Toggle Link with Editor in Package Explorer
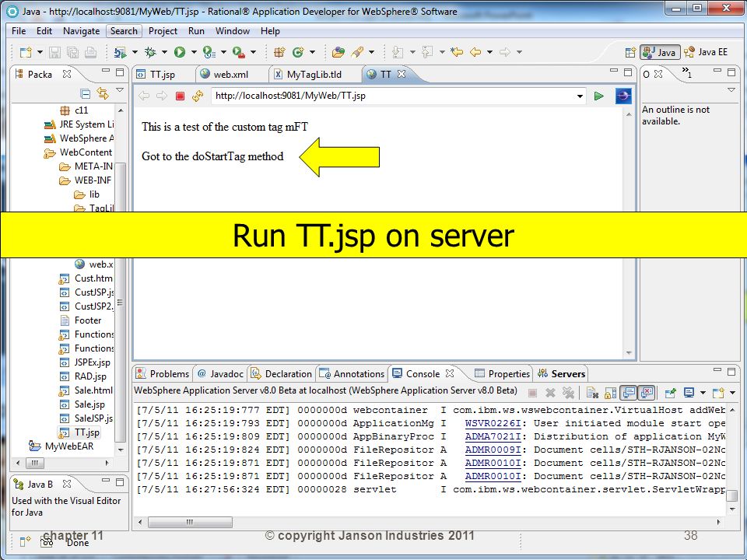 103,93
